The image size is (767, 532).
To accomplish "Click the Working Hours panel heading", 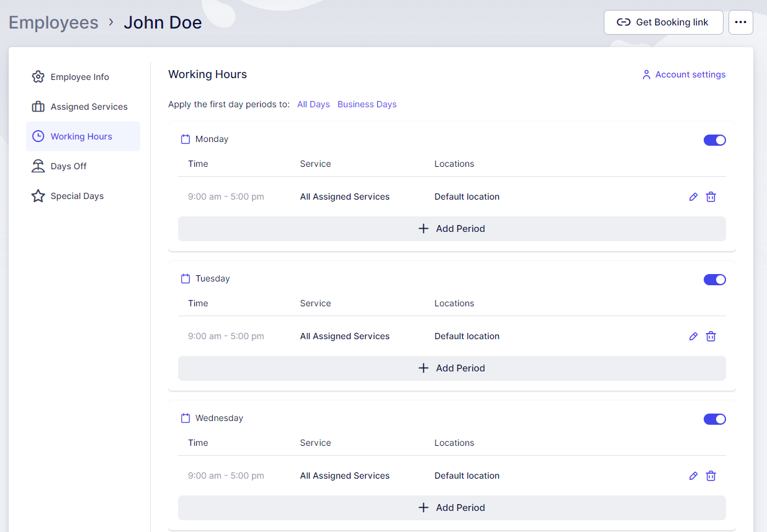I will 207,74.
